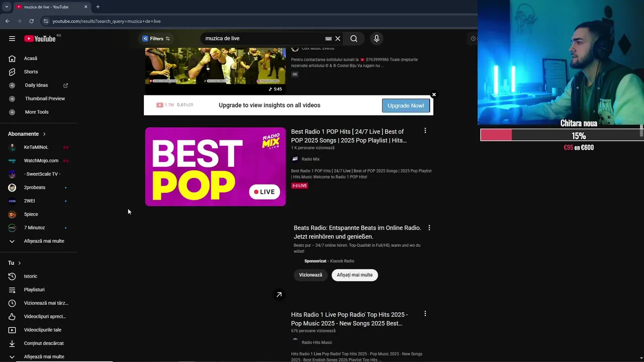Click the YouTube logo
The width and height of the screenshot is (644, 362).
coord(40,39)
